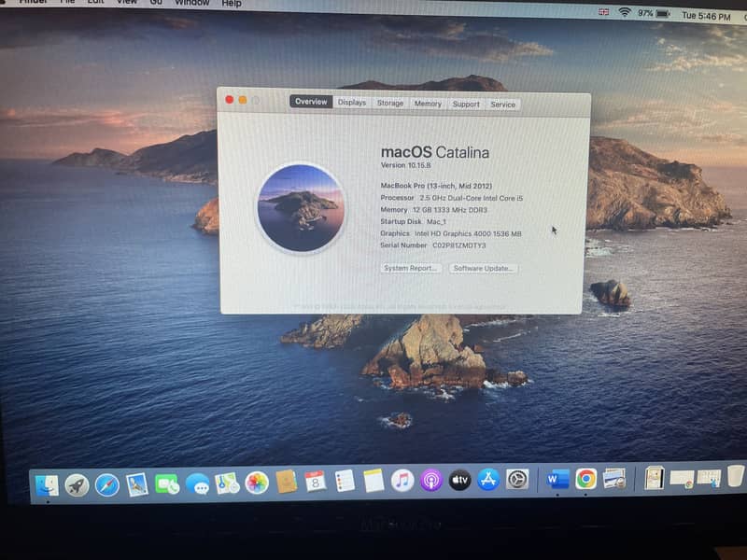Open the Window menu

[x=192, y=3]
